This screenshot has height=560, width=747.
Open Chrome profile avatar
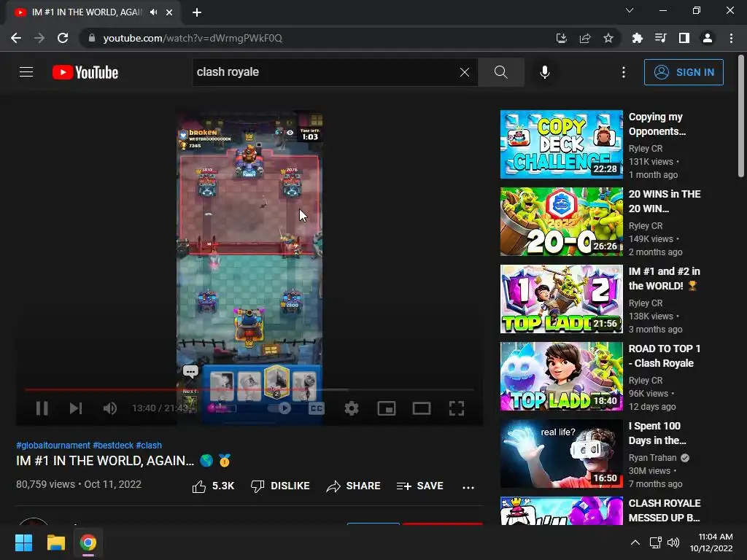tap(708, 38)
